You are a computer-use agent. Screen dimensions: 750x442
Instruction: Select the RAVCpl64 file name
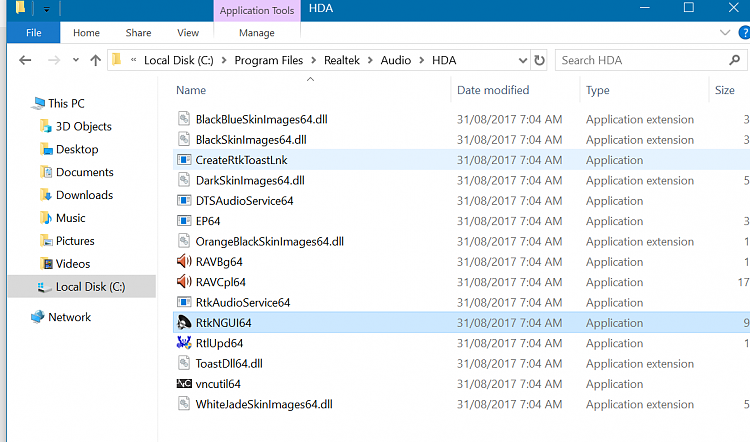[x=221, y=282]
